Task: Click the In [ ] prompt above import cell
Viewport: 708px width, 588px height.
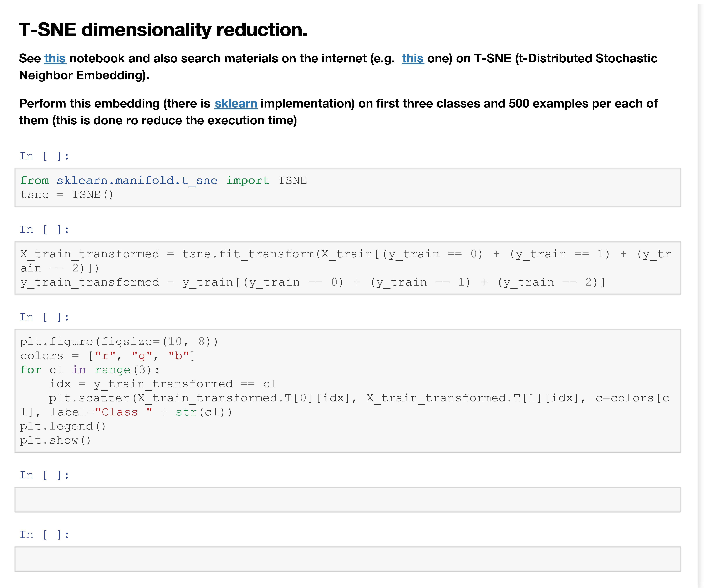Action: coord(44,156)
